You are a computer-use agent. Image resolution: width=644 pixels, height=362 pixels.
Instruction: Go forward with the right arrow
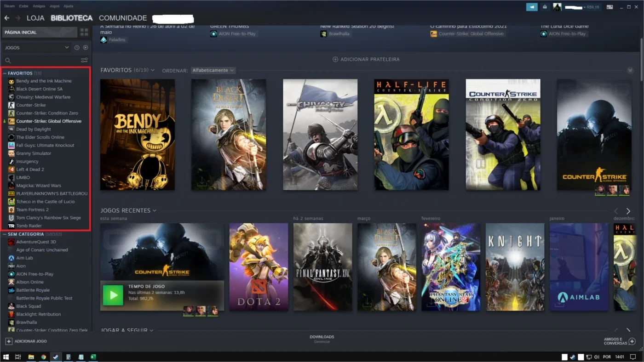(x=17, y=18)
